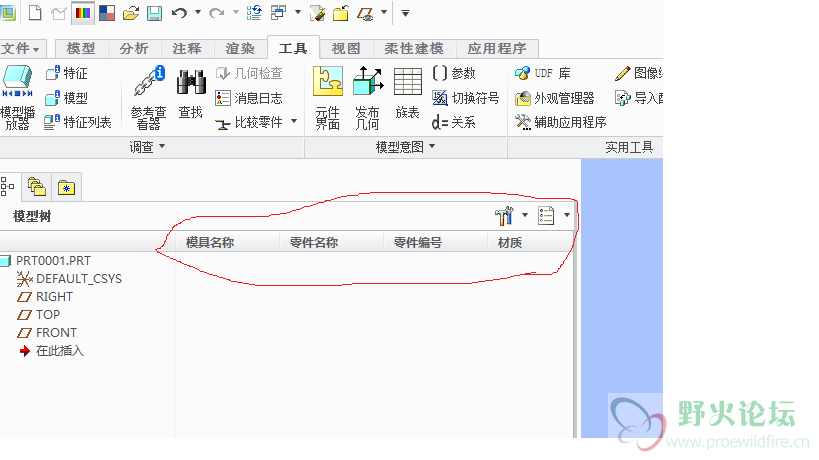Open the 比较零件 dropdown arrow
This screenshot has width=819, height=460.
[x=294, y=121]
